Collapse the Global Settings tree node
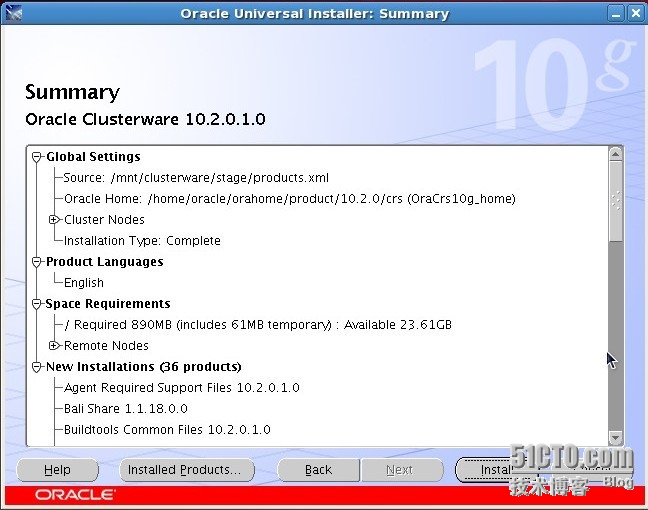This screenshot has height=510, width=648. point(37,157)
